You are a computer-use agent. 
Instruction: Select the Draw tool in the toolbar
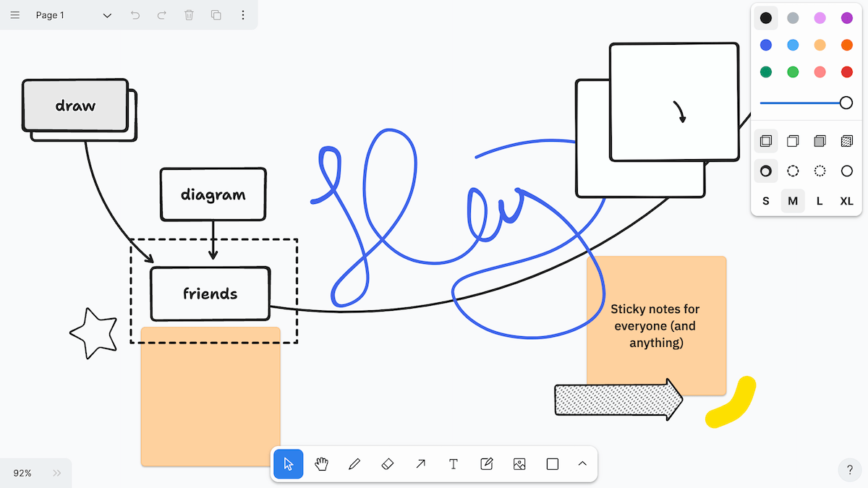354,464
